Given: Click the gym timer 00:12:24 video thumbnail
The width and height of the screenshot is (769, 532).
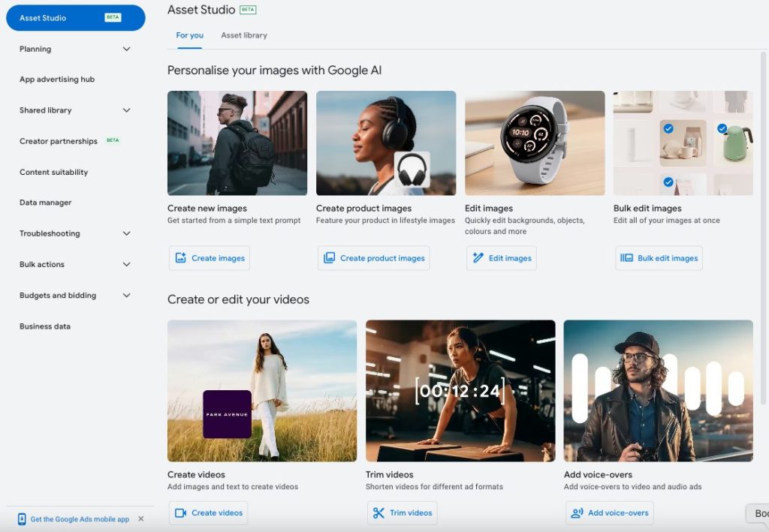Looking at the screenshot, I should (460, 391).
